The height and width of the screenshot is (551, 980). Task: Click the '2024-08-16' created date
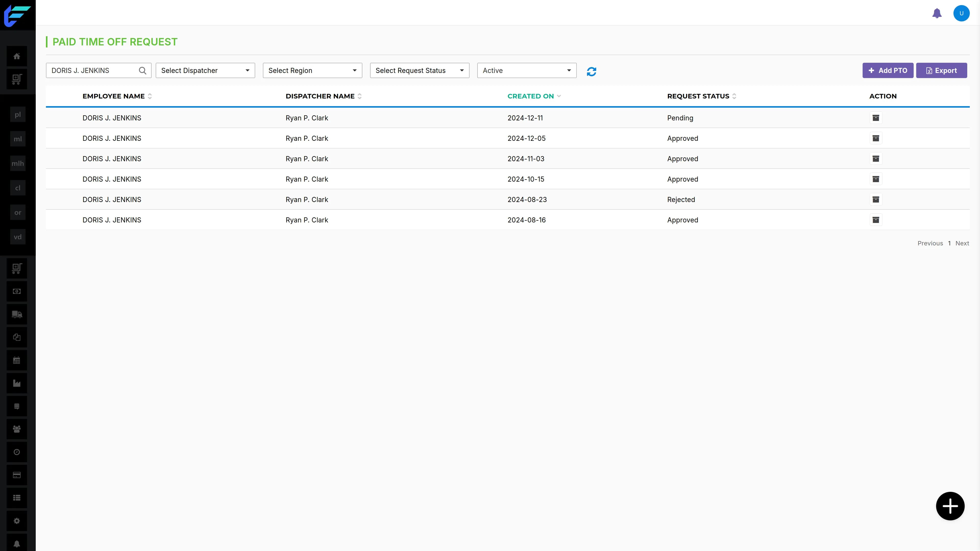point(526,220)
